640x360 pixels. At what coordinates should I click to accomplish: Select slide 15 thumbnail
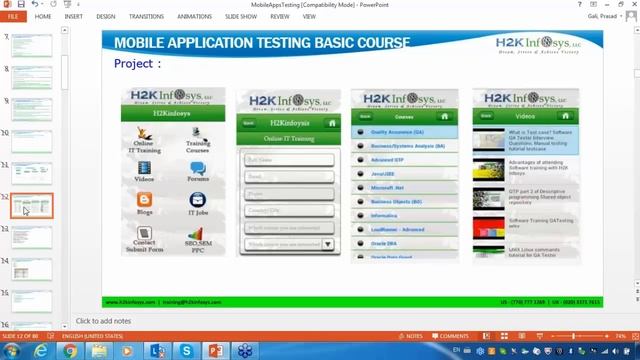(32, 302)
